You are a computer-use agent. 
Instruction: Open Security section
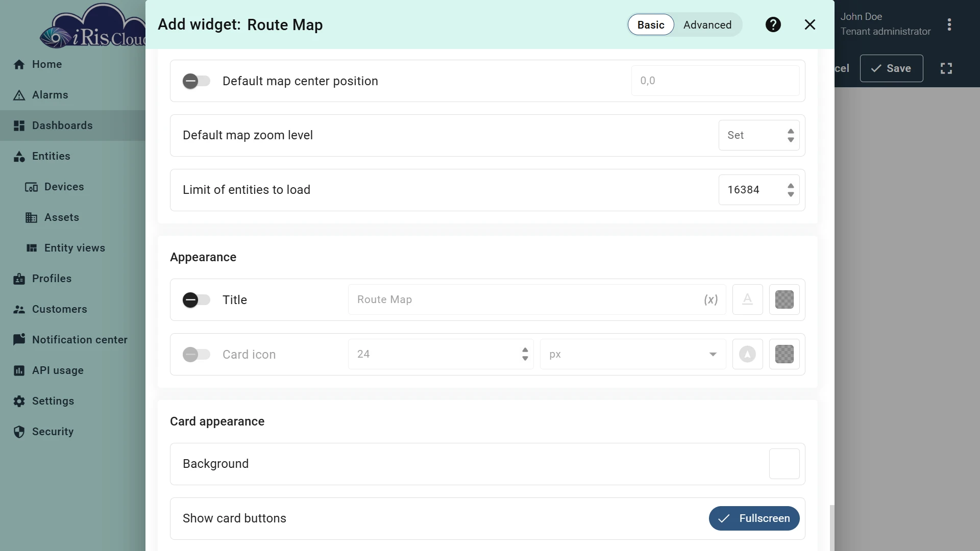coord(72,432)
